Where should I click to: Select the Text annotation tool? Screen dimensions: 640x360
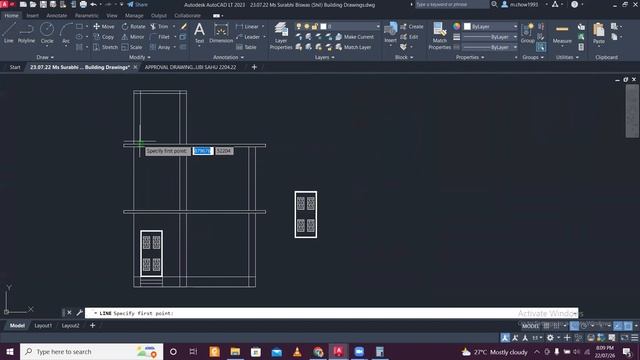click(x=199, y=33)
